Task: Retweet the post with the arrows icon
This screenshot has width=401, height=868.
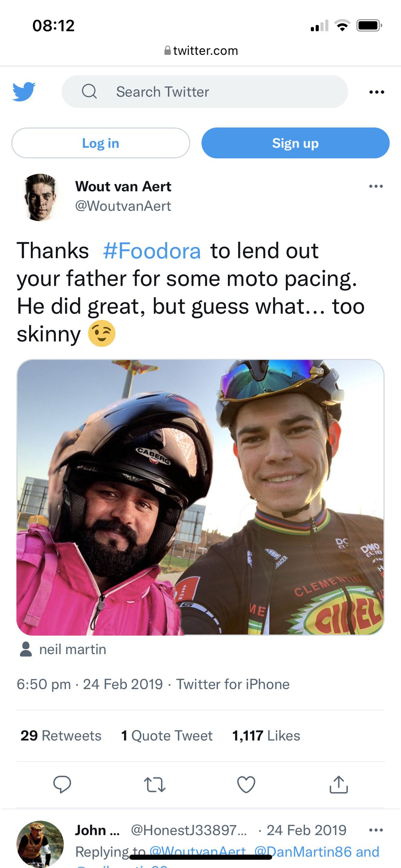Action: coord(155,785)
